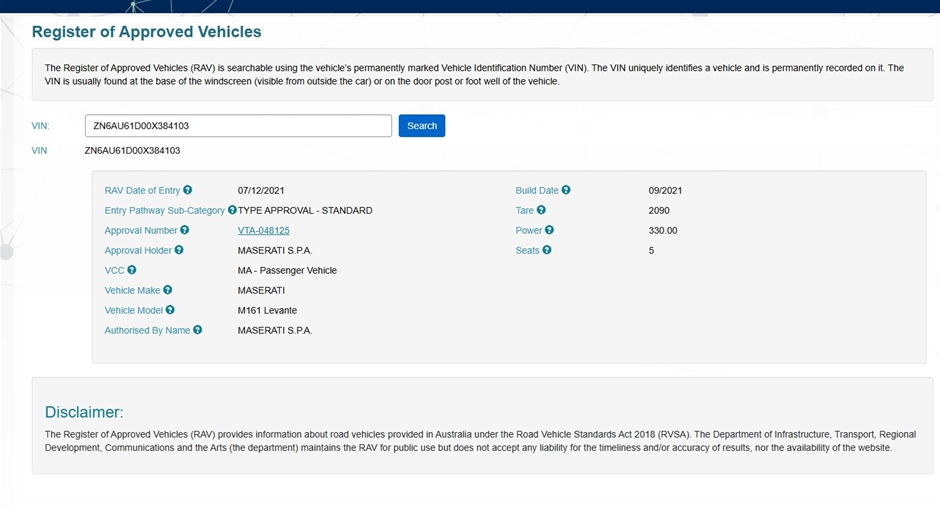
Task: Click the Power field help icon
Action: pos(549,230)
